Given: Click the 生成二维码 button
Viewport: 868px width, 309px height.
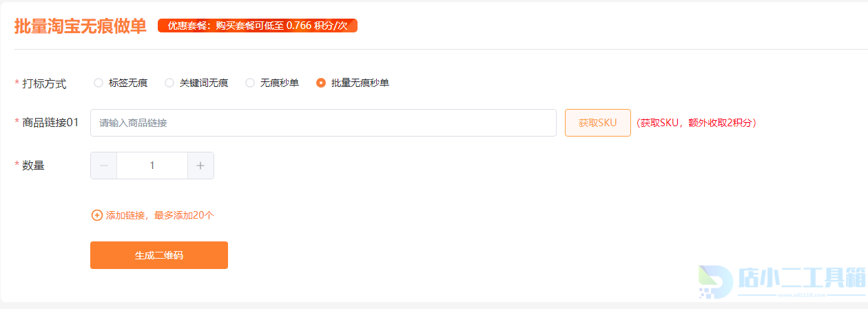Looking at the screenshot, I should point(159,255).
